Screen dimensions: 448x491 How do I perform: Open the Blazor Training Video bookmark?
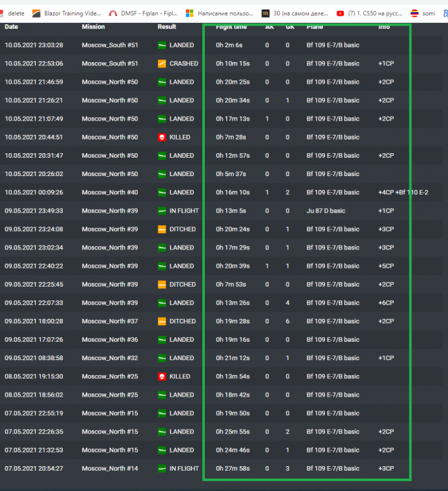click(x=67, y=14)
